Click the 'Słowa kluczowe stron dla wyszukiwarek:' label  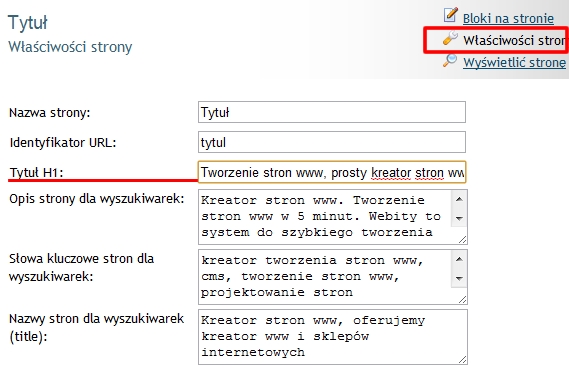click(x=82, y=268)
